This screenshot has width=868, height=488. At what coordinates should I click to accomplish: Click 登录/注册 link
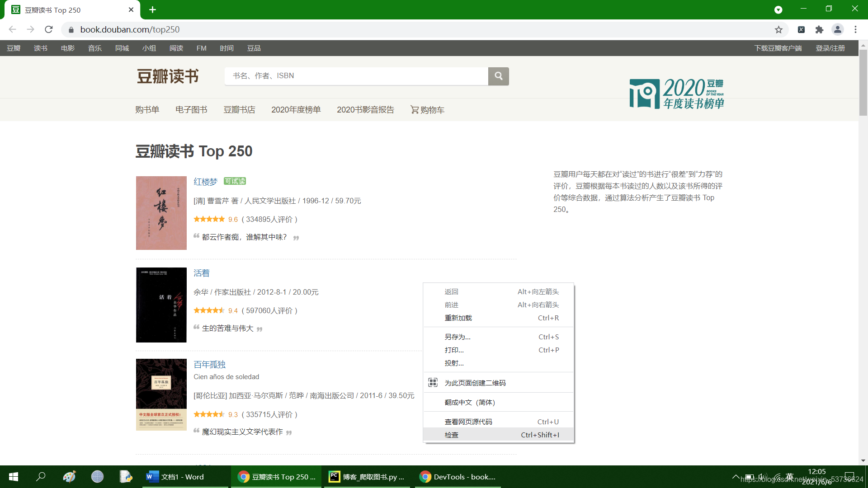point(830,48)
